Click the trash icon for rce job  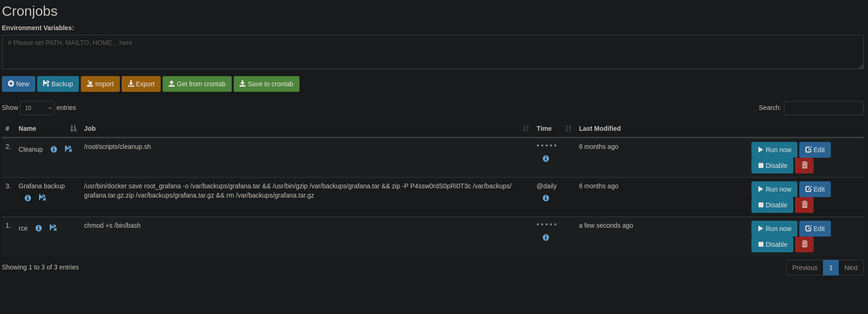804,244
